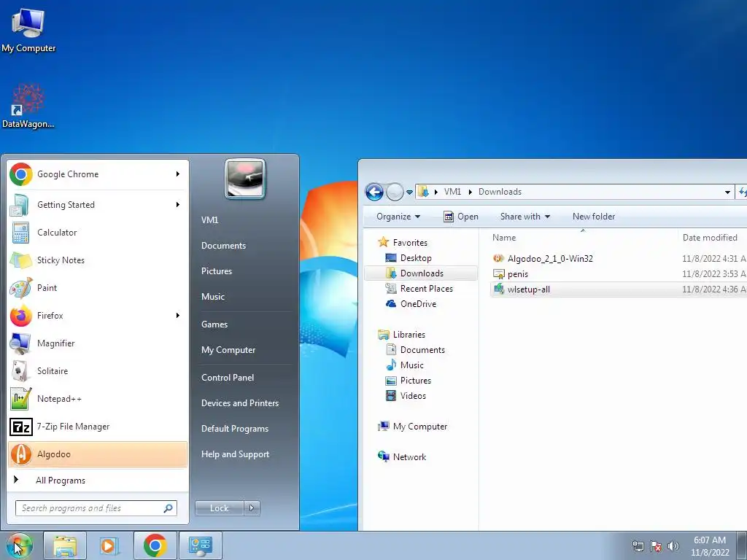Open Help and Support
This screenshot has height=560, width=747.
[235, 454]
